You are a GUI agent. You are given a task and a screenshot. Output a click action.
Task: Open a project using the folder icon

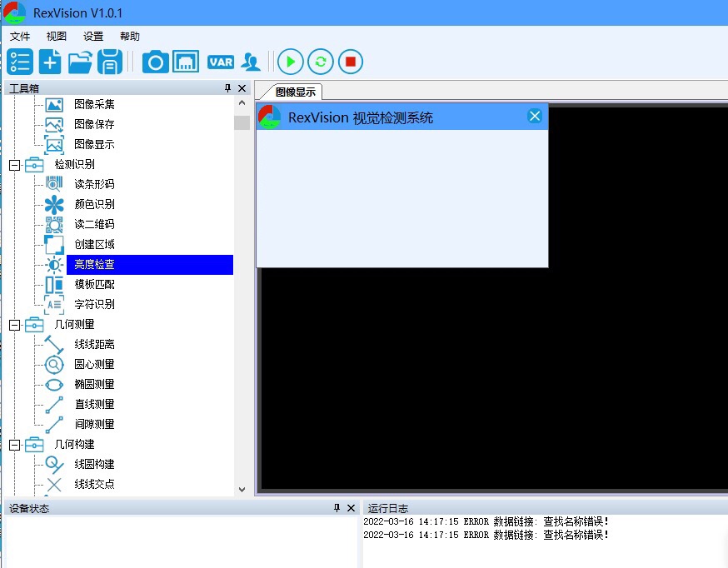pos(80,62)
